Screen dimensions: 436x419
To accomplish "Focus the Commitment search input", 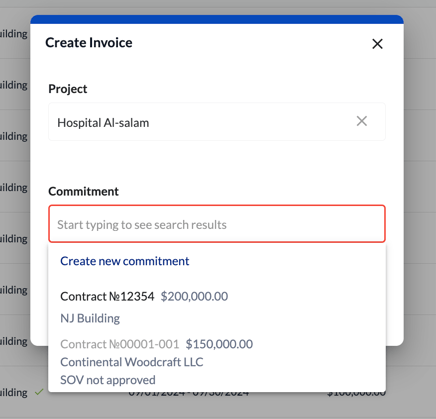I will (x=217, y=224).
